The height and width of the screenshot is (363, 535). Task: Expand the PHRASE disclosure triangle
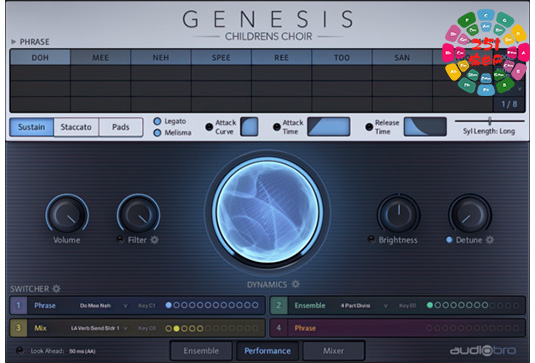pos(14,42)
